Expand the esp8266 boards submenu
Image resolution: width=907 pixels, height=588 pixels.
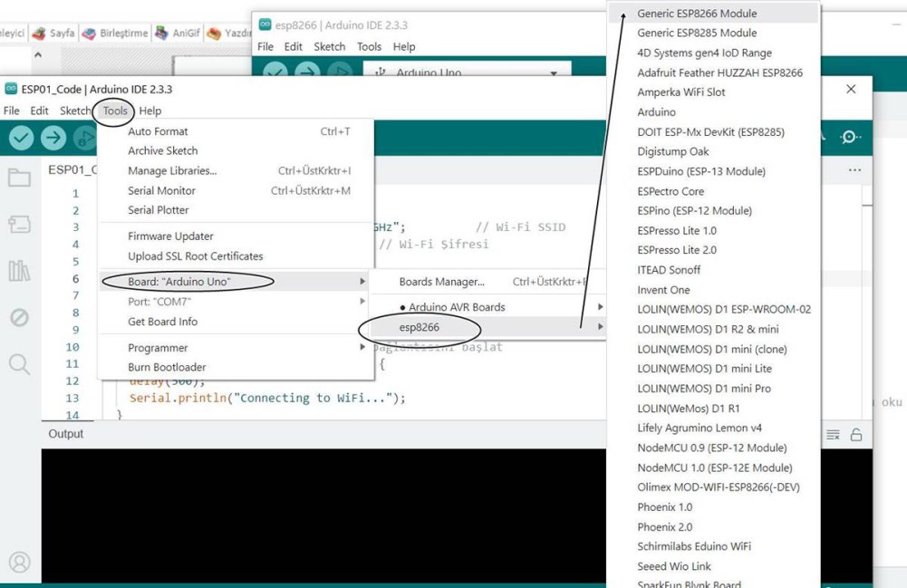click(488, 327)
